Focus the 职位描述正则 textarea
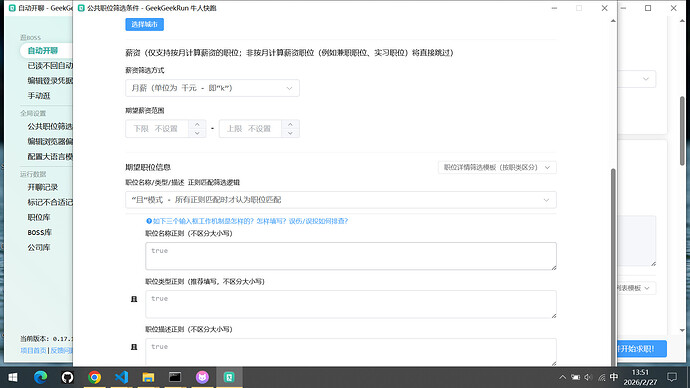Viewport: 690px width, 388px height. pos(351,351)
